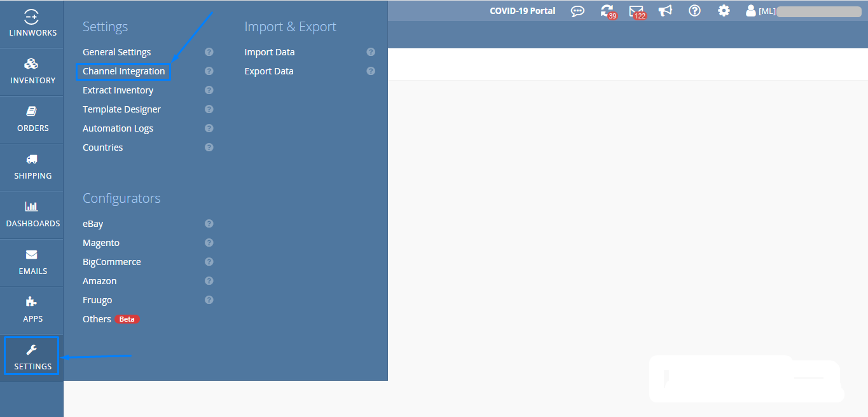
Task: Show help for Amazon configurator
Action: tap(209, 281)
